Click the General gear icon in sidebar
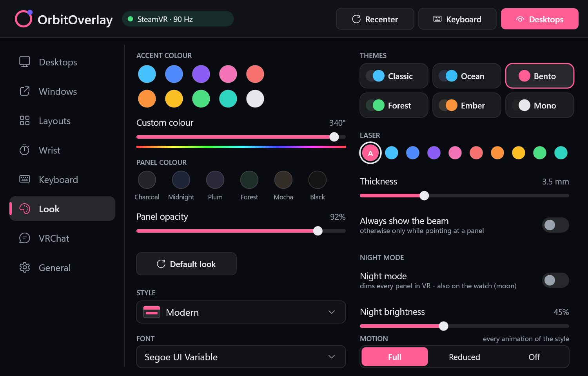The image size is (588, 376). [x=25, y=268]
